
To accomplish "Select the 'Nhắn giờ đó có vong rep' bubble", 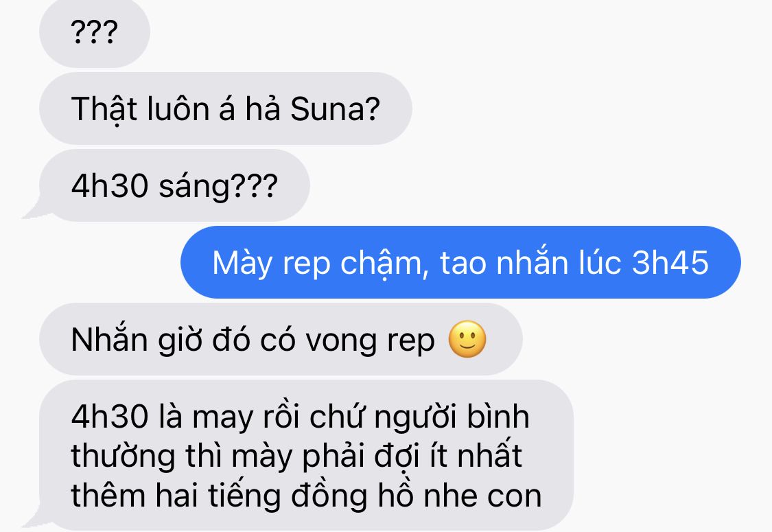I will coord(281,339).
